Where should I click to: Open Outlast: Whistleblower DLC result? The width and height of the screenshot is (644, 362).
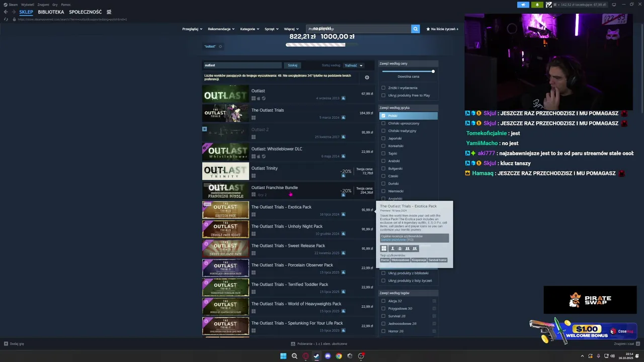tap(288, 152)
